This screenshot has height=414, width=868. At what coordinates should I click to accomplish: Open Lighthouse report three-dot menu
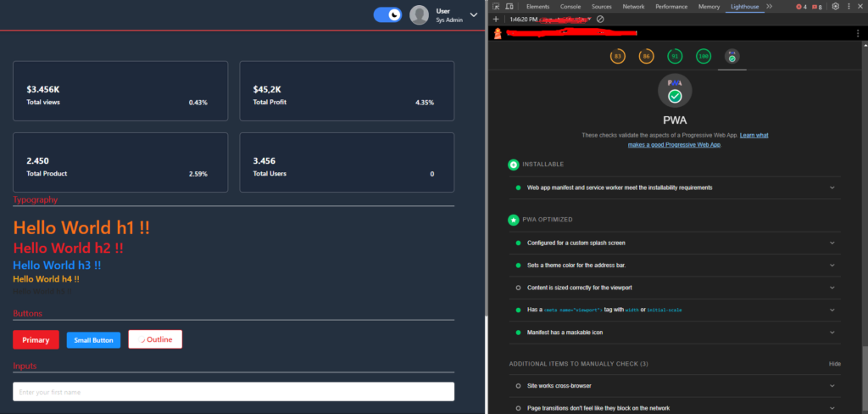pos(858,33)
